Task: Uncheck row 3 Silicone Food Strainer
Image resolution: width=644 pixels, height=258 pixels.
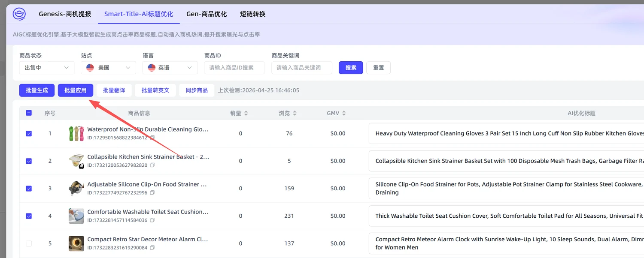Action: 29,188
